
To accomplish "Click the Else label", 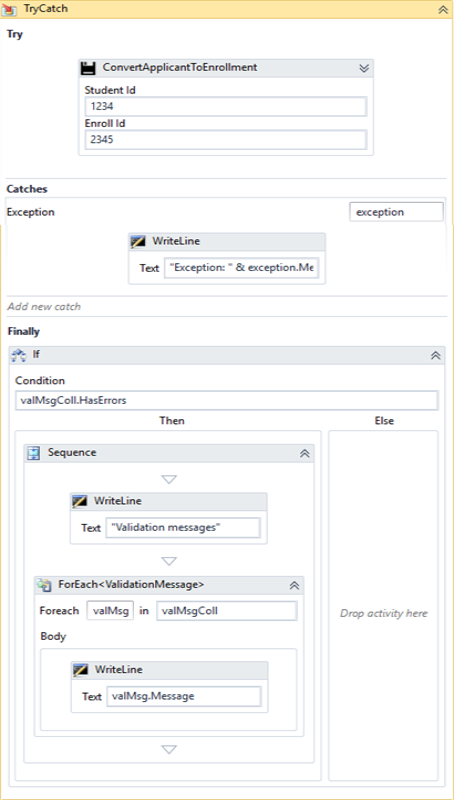I will pyautogui.click(x=384, y=421).
